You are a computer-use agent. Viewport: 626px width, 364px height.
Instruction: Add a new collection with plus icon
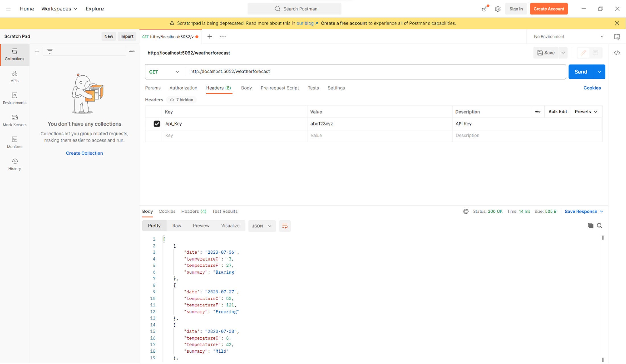click(37, 51)
